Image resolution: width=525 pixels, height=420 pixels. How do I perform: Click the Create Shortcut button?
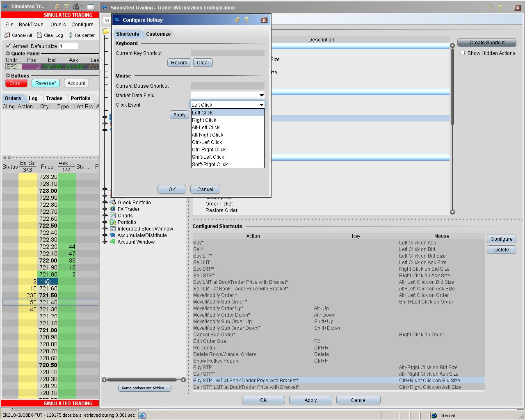point(487,43)
